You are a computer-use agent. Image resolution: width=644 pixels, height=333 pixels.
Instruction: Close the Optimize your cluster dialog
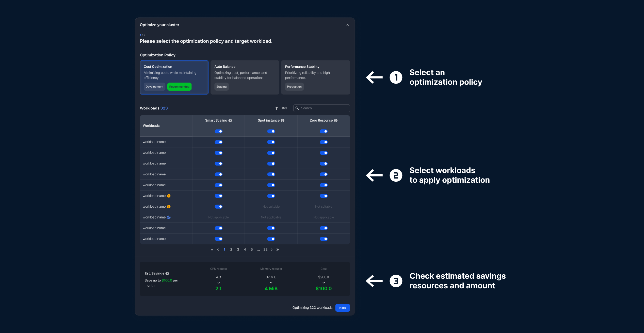tap(347, 25)
